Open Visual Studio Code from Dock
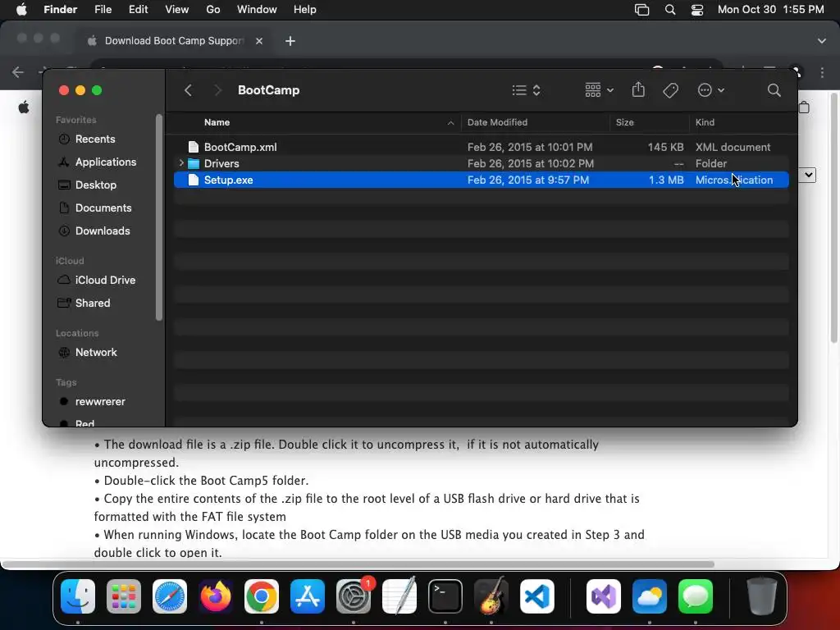Image resolution: width=840 pixels, height=630 pixels. click(537, 596)
